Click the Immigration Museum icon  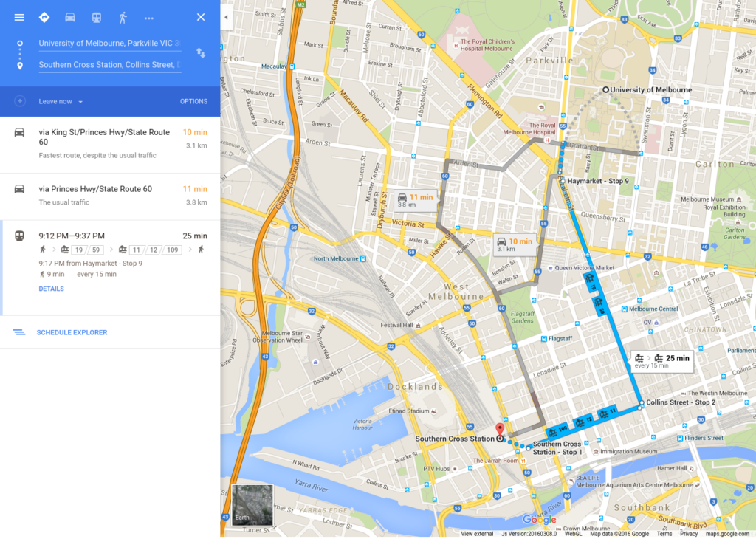tap(596, 452)
